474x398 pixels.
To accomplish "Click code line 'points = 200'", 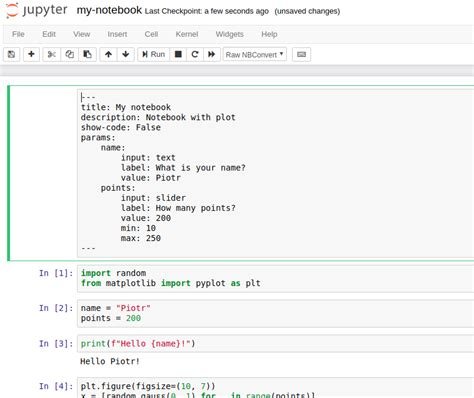I will click(111, 318).
